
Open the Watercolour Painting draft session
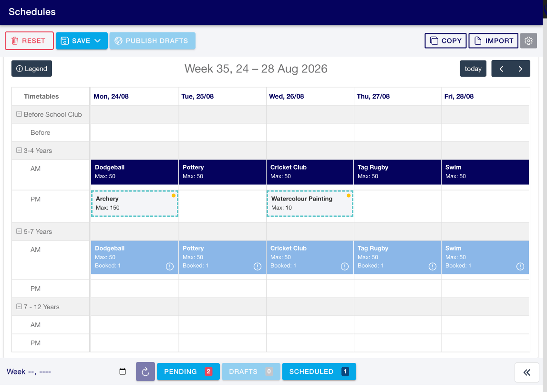point(310,203)
